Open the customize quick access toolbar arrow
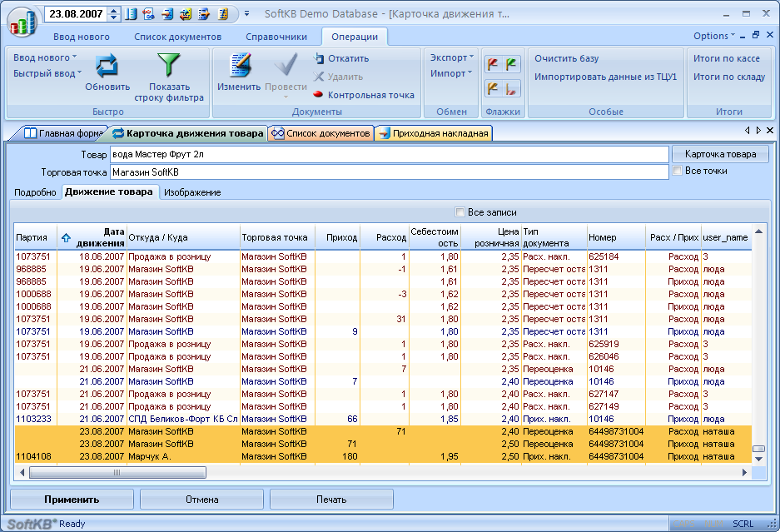Image resolution: width=780 pixels, height=532 pixels. [246, 14]
